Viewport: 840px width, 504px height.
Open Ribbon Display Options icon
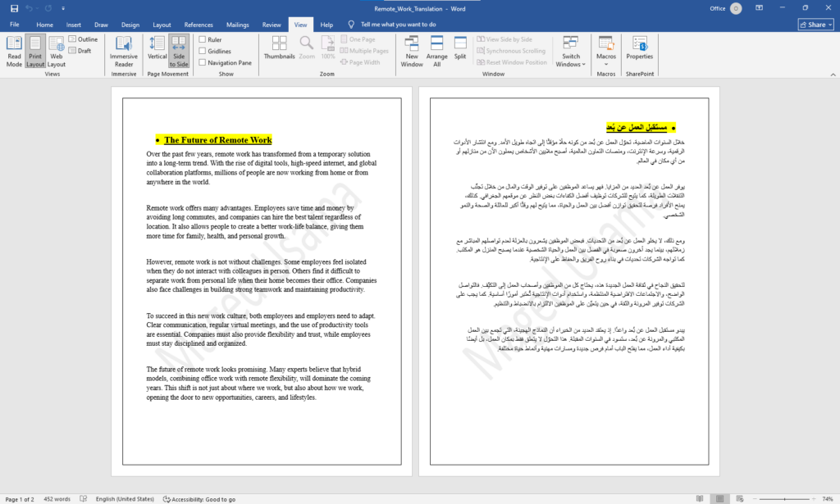point(759,8)
